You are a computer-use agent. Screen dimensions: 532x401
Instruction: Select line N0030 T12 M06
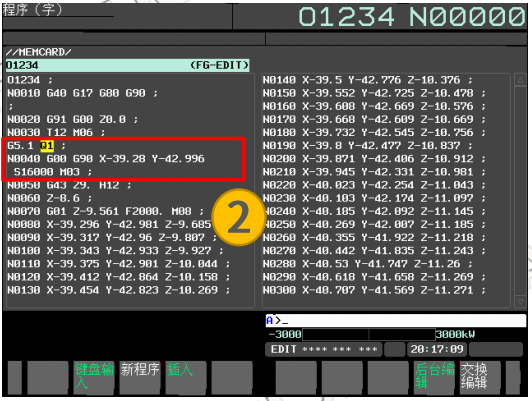[56, 132]
